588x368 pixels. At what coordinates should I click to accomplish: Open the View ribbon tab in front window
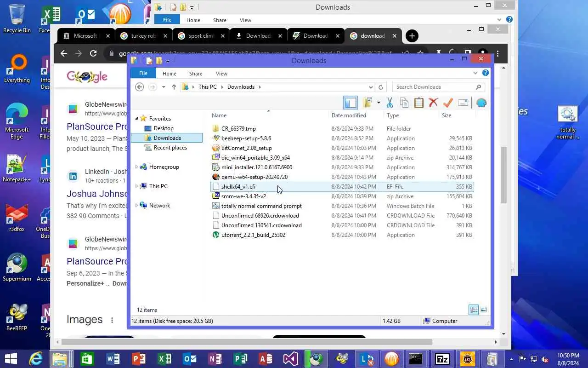221,74
